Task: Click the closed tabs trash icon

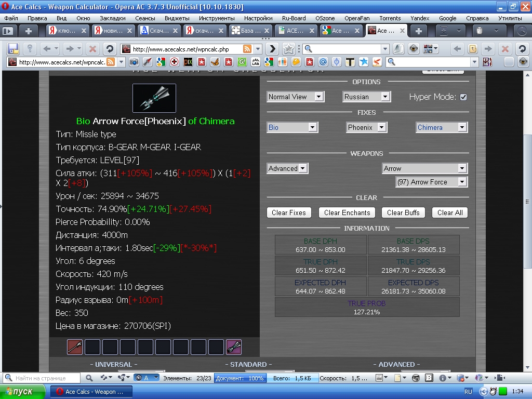Action: [x=479, y=31]
